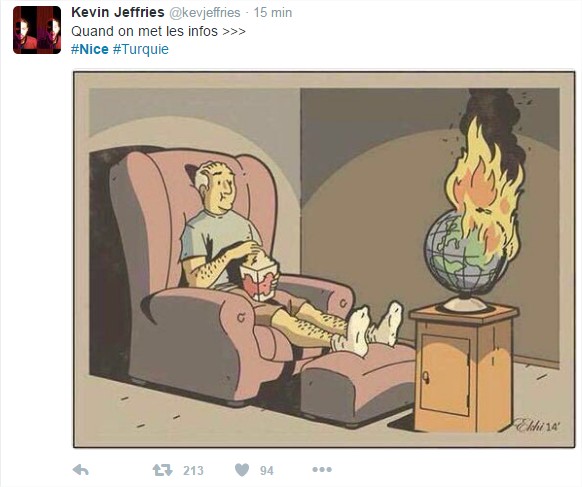The height and width of the screenshot is (487, 582).
Task: Open the tweet via the 15 min timestamp
Action: pyautogui.click(x=273, y=13)
